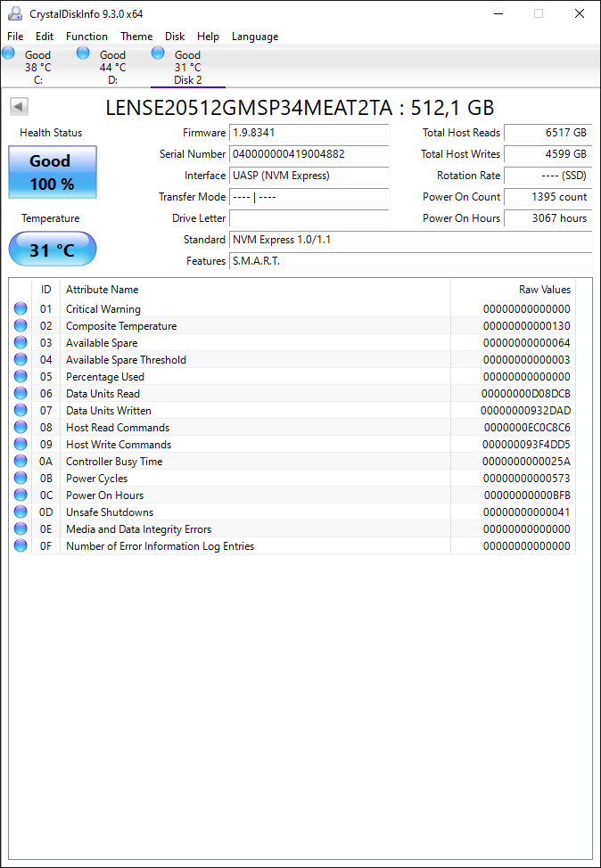Click the status orb for Power Cycles

point(21,479)
